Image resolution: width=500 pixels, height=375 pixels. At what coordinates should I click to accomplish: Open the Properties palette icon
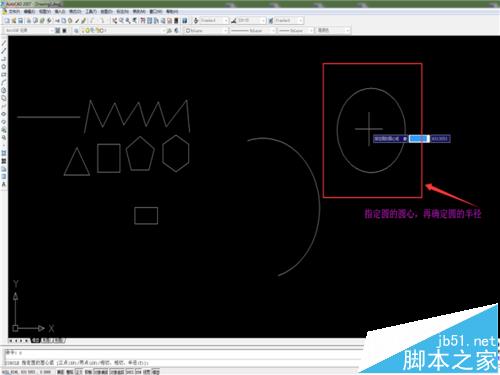click(x=142, y=20)
